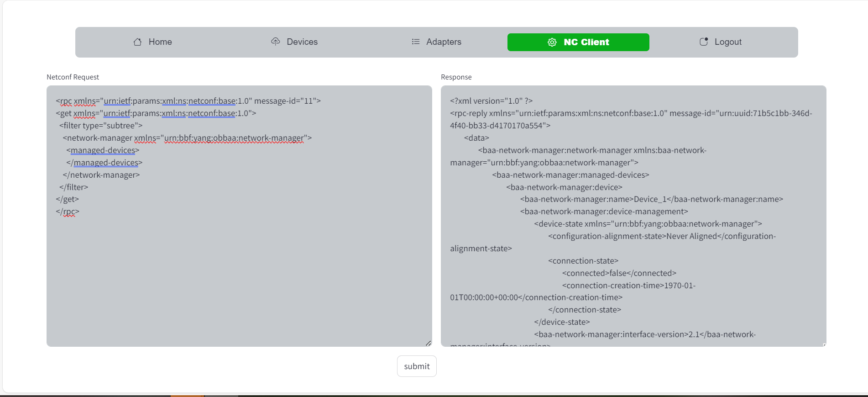Image resolution: width=868 pixels, height=397 pixels.
Task: Click the logout icon beside Logout
Action: 704,42
